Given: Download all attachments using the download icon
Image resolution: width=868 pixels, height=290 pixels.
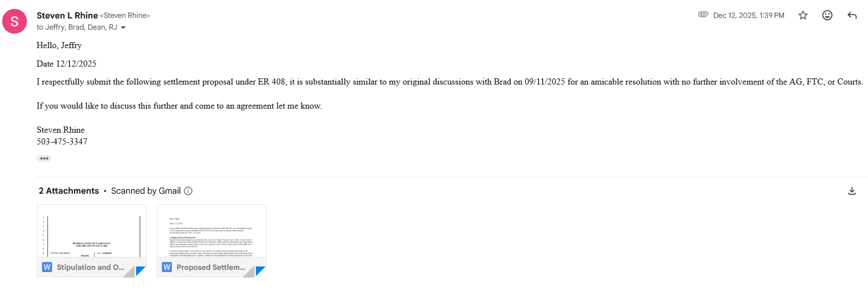Looking at the screenshot, I should (852, 191).
